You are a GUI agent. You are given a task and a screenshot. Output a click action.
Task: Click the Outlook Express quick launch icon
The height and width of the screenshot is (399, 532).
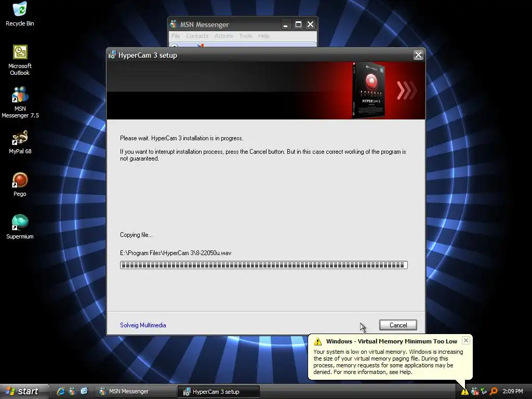84,391
